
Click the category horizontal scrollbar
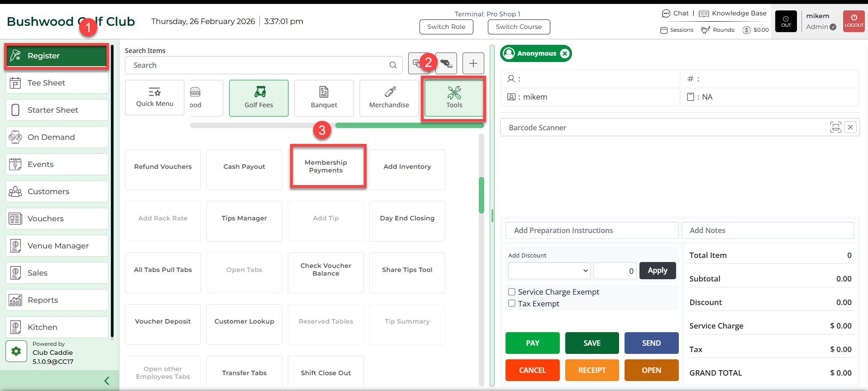click(x=409, y=125)
